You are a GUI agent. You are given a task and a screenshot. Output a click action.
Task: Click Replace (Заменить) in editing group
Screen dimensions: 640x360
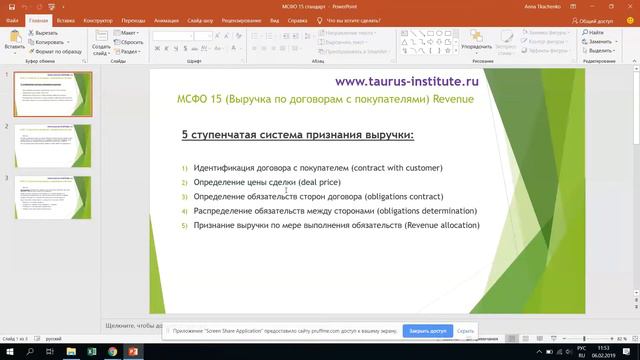point(597,42)
